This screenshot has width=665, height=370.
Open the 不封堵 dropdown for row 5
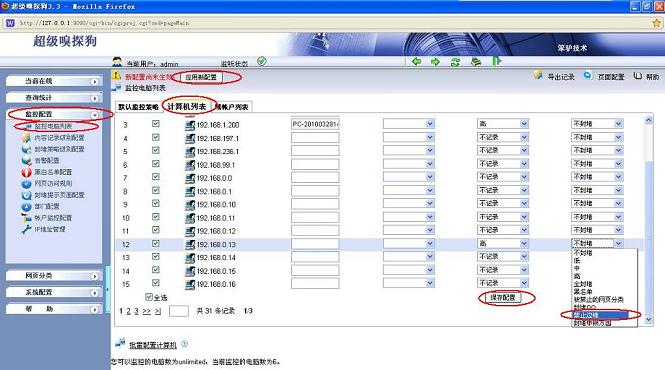point(597,150)
